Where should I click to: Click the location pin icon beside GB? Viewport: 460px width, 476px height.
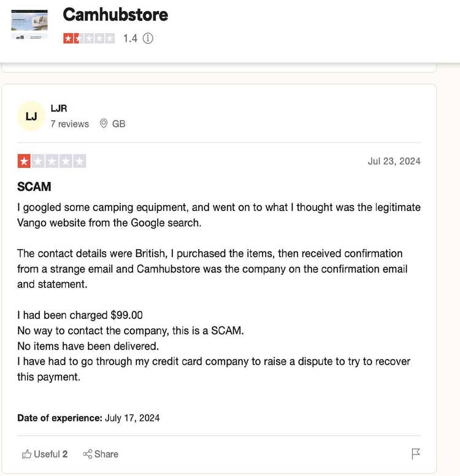(x=104, y=123)
